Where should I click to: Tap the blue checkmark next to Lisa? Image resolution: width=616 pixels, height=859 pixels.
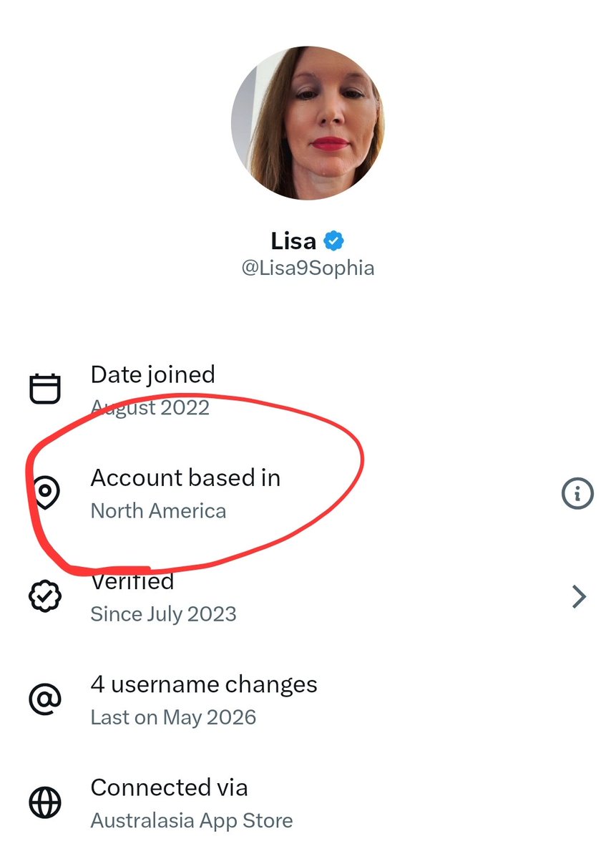(333, 241)
